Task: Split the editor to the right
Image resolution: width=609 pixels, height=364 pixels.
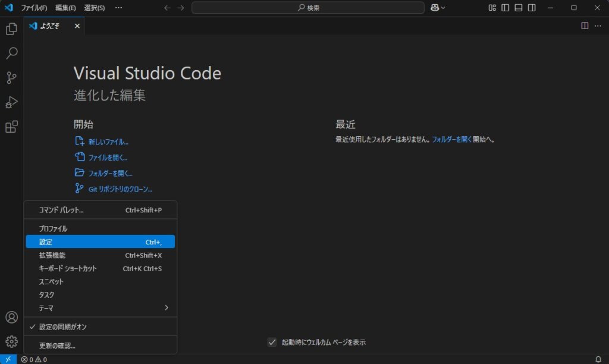Action: (585, 26)
